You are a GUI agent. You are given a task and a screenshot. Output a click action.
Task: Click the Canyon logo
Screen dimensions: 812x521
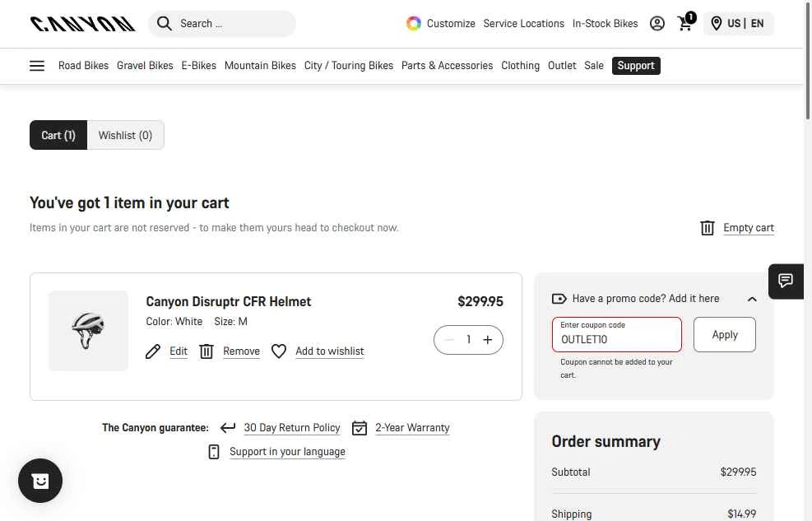[x=83, y=24]
